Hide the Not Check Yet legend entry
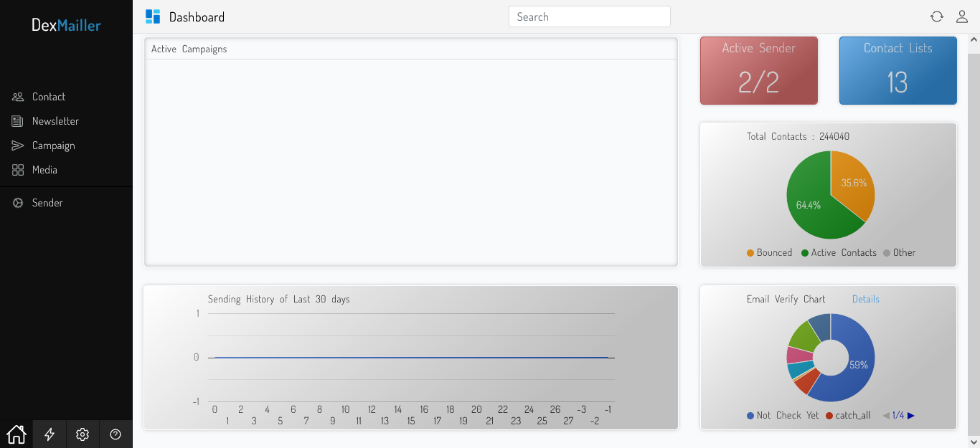The image size is (980, 448). (x=788, y=415)
